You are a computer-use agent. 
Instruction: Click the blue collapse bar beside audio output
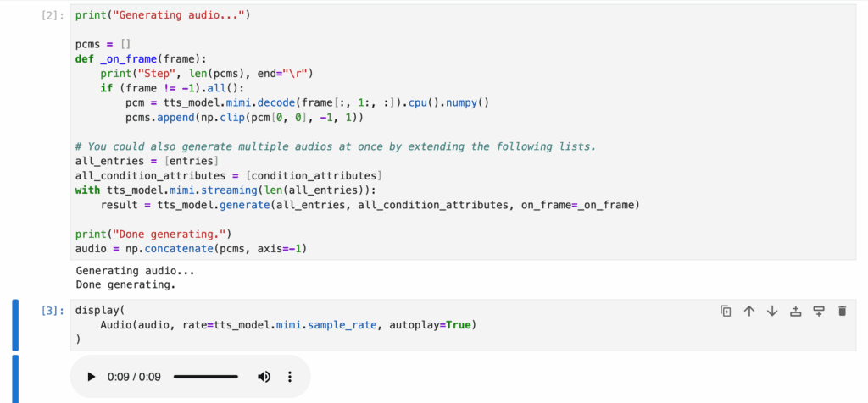tap(15, 379)
